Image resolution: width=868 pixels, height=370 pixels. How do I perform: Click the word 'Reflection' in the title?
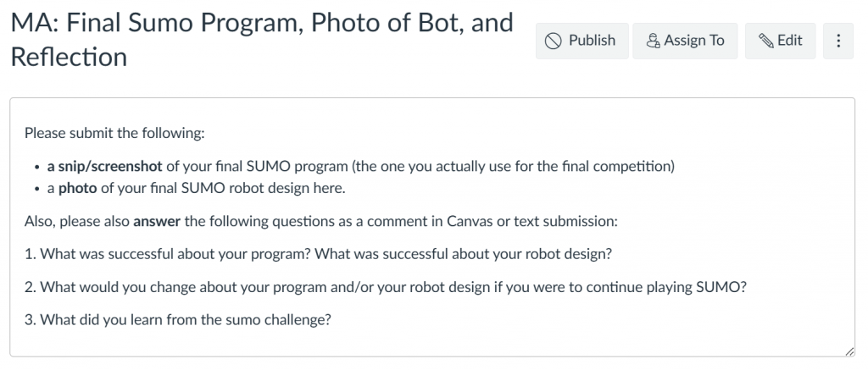coord(69,57)
